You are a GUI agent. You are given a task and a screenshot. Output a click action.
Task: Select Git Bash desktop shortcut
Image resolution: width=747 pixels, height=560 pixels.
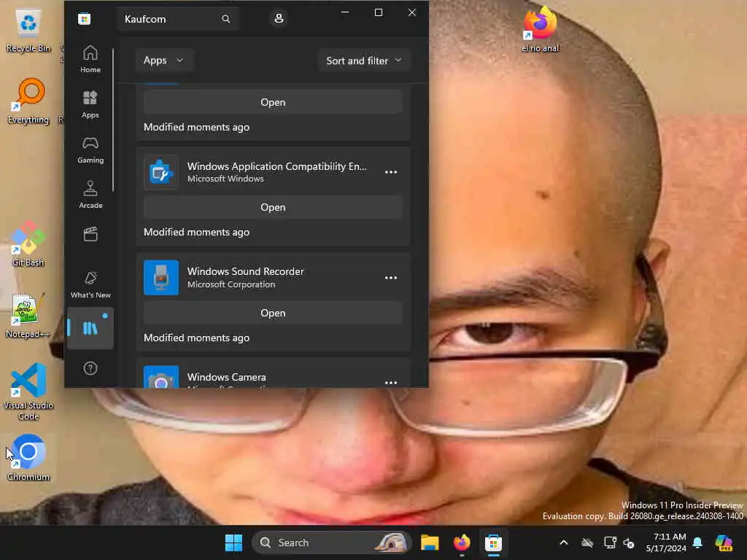28,244
